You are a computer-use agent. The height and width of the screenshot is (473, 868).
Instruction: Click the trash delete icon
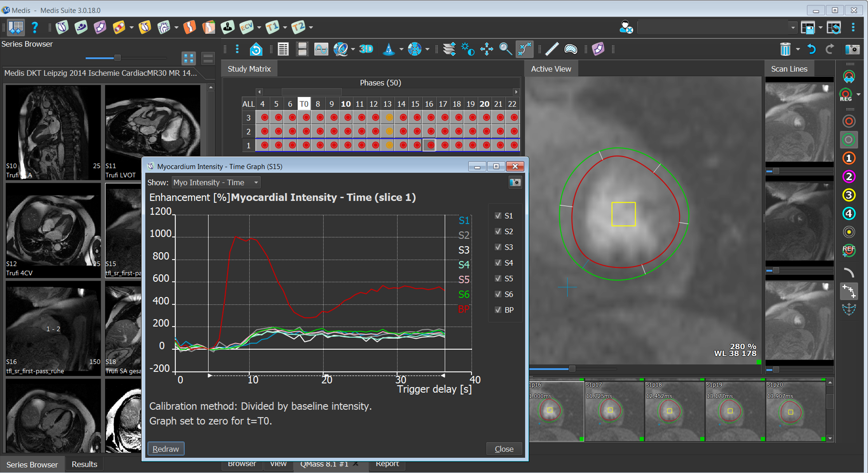785,49
